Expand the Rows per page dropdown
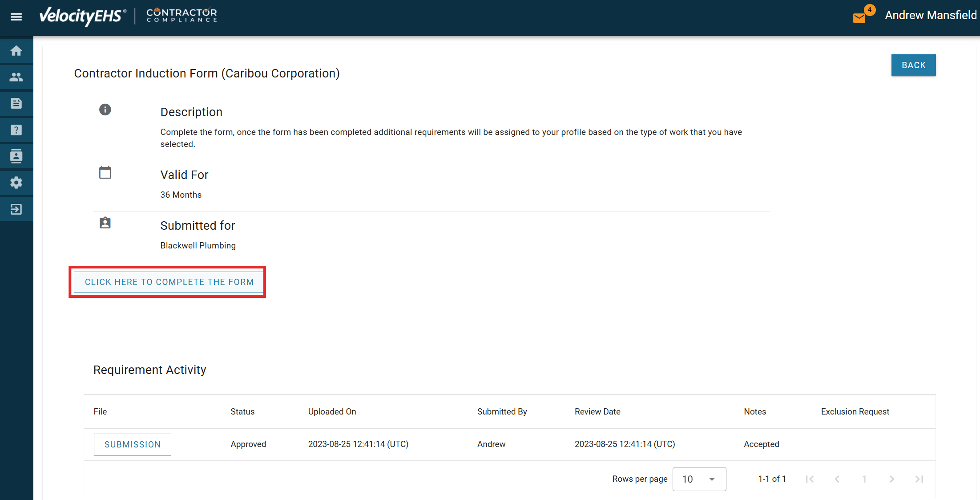 pos(699,479)
